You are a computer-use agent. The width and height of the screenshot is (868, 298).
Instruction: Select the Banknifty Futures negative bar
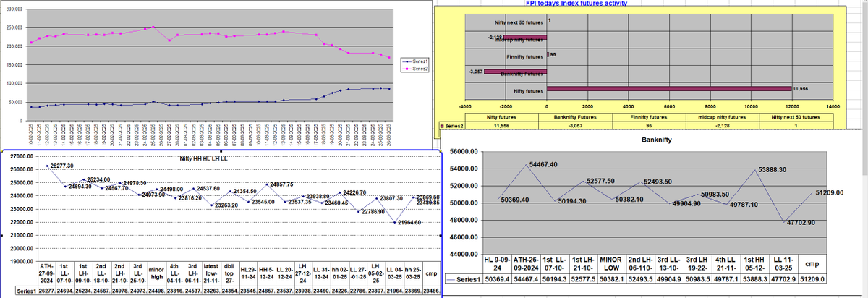point(515,72)
